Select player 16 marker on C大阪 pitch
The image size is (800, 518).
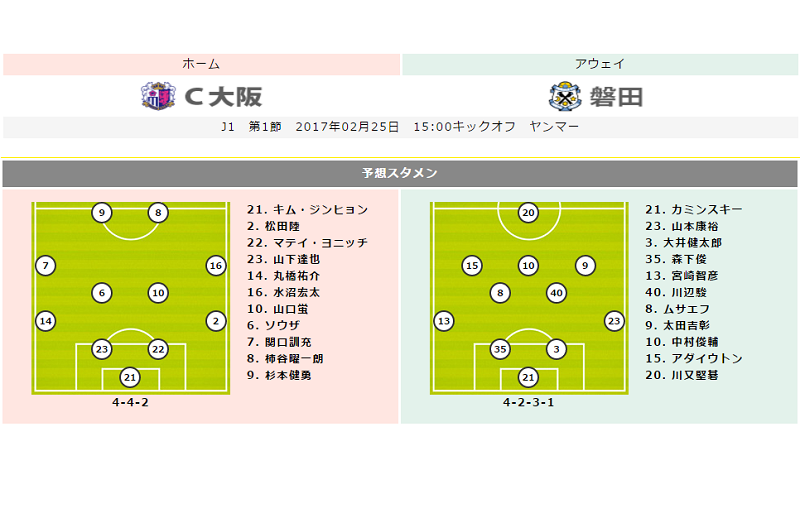point(216,265)
